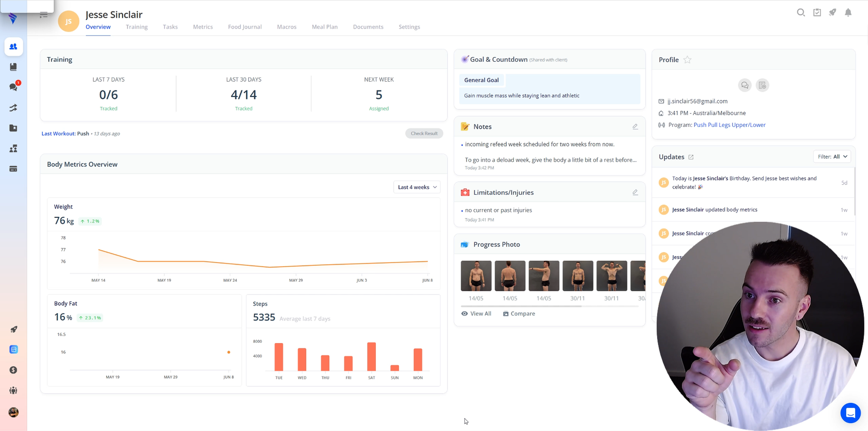Click the birthday update entry
The height and width of the screenshot is (431, 868).
[x=753, y=183]
